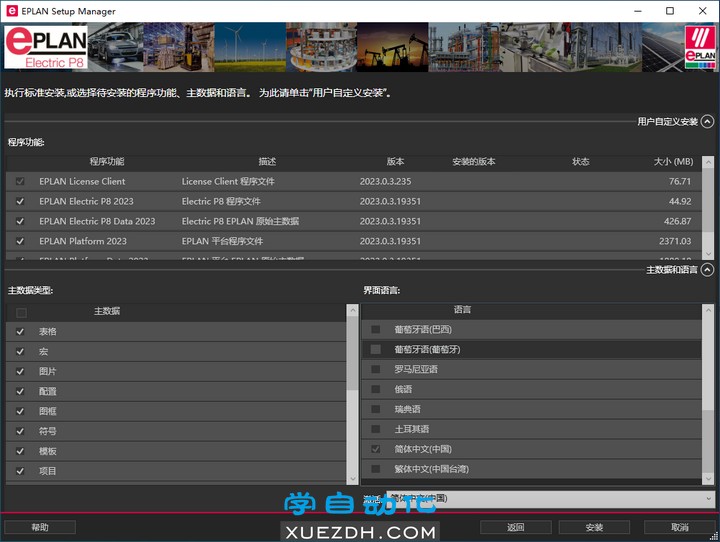Select 'EPLAN 平台程序文件' description cell
The height and width of the screenshot is (542, 720).
tap(222, 241)
